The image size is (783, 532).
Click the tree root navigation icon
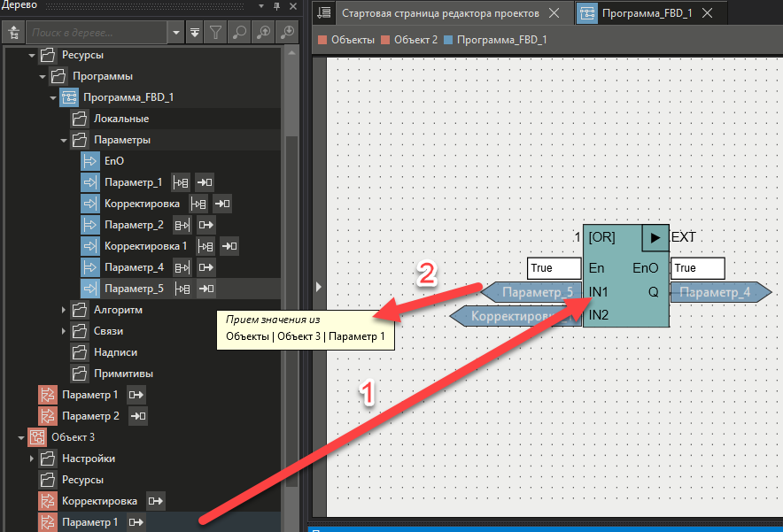[x=13, y=33]
